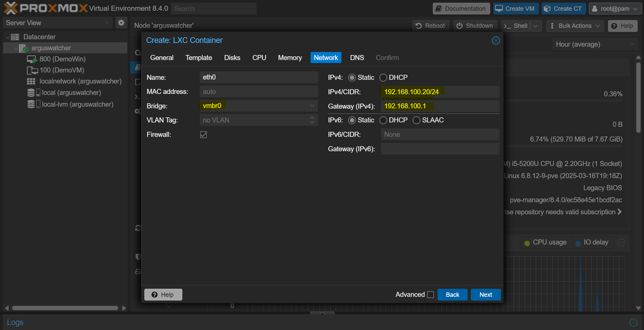644x330 pixels.
Task: Click the Next button
Action: click(486, 295)
